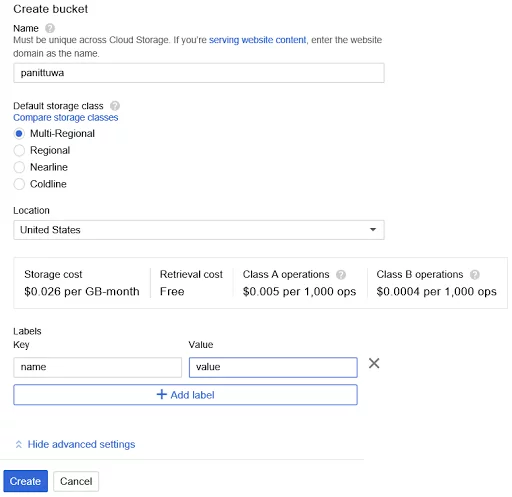Open help icon next to Name
The image size is (512, 497).
tap(50, 28)
